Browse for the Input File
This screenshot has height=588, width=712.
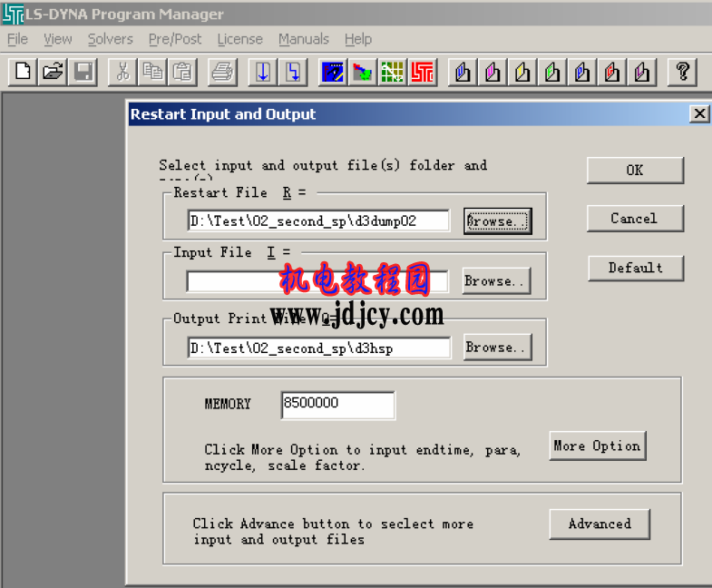pos(496,281)
